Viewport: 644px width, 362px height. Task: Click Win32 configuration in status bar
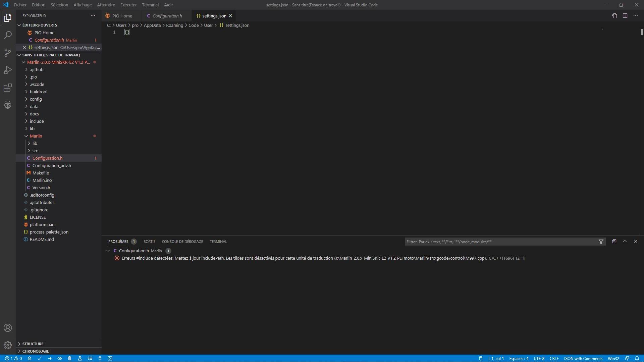(x=613, y=358)
